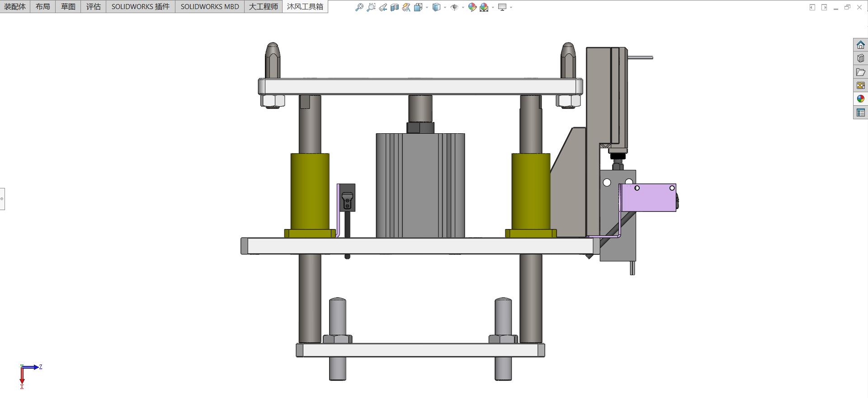Open the SOLIDWORKS 插件 tab
Image resolution: width=868 pixels, height=398 pixels.
pyautogui.click(x=141, y=6)
